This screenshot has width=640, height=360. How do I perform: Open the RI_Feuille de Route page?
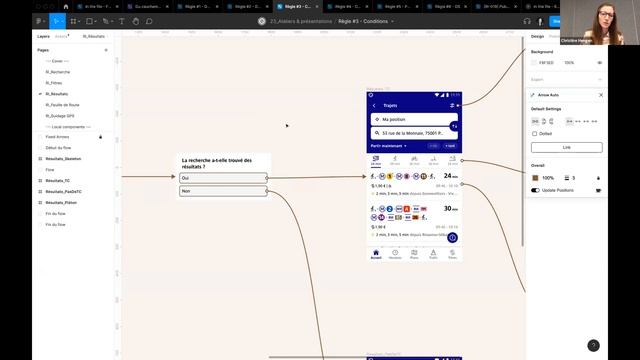(62, 105)
